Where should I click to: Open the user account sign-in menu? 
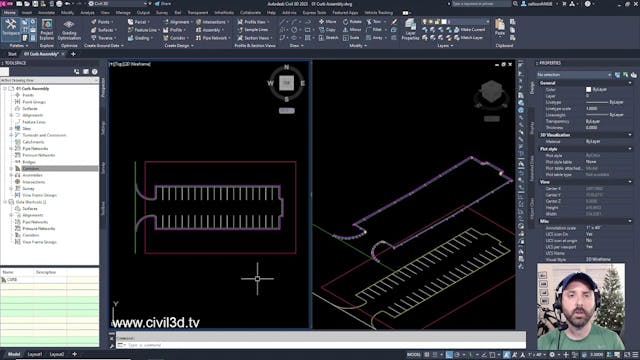(x=539, y=4)
